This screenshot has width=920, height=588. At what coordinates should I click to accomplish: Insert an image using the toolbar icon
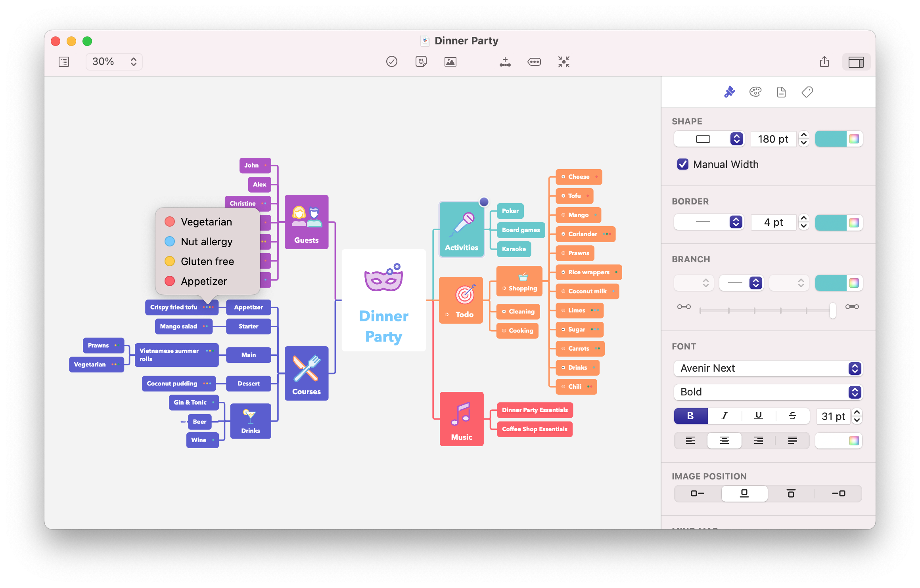pyautogui.click(x=450, y=61)
